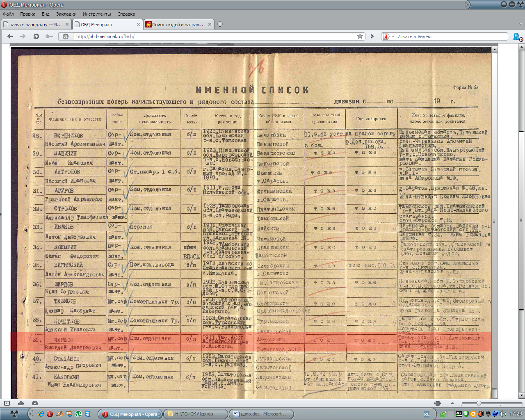Image resolution: width=525 pixels, height=420 pixels.
Task: Open the Справка menu
Action: [x=126, y=14]
